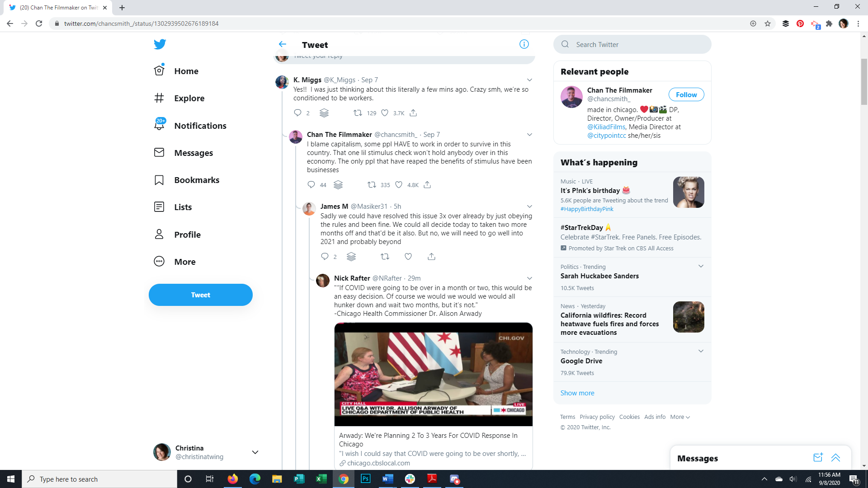Open the dropdown caret on Nick Rafter's tweet

click(529, 278)
